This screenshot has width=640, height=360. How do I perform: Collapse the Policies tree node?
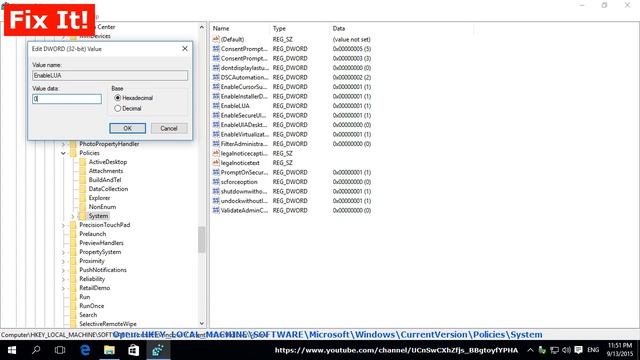click(63, 153)
